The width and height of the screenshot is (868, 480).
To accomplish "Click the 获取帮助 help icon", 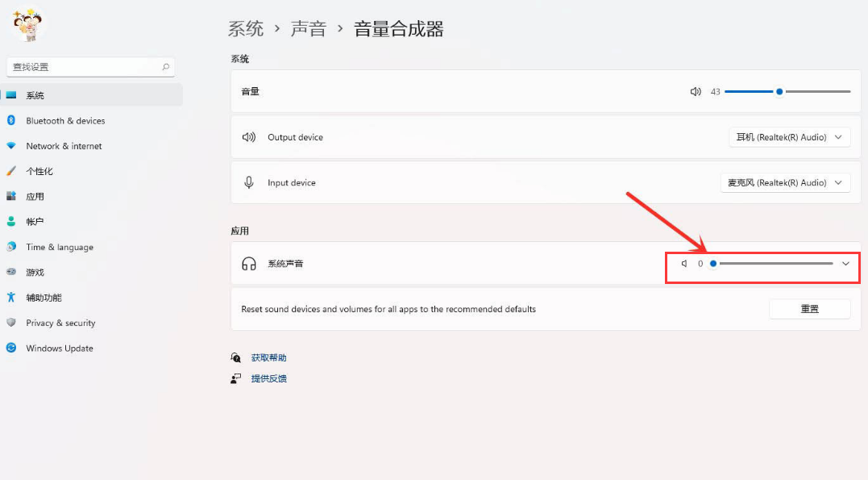I will (236, 357).
